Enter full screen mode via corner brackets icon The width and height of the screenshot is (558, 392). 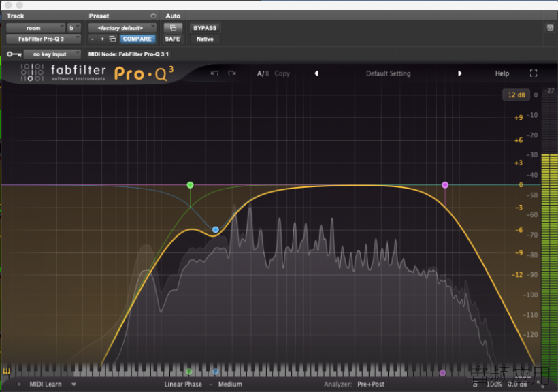click(533, 73)
